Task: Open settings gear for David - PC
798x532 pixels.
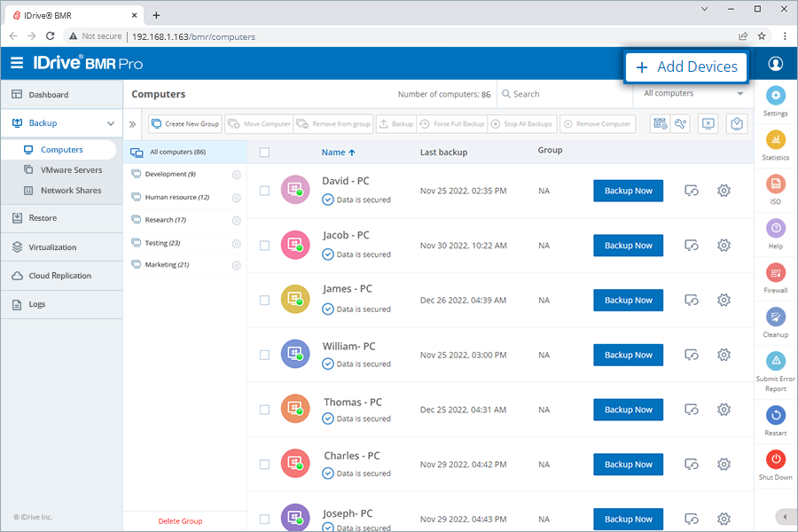Action: click(x=724, y=191)
